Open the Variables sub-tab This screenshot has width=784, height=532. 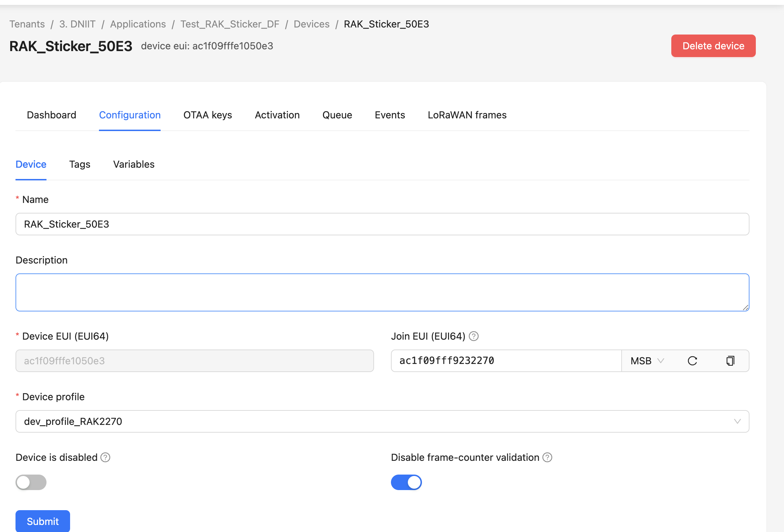coord(134,164)
